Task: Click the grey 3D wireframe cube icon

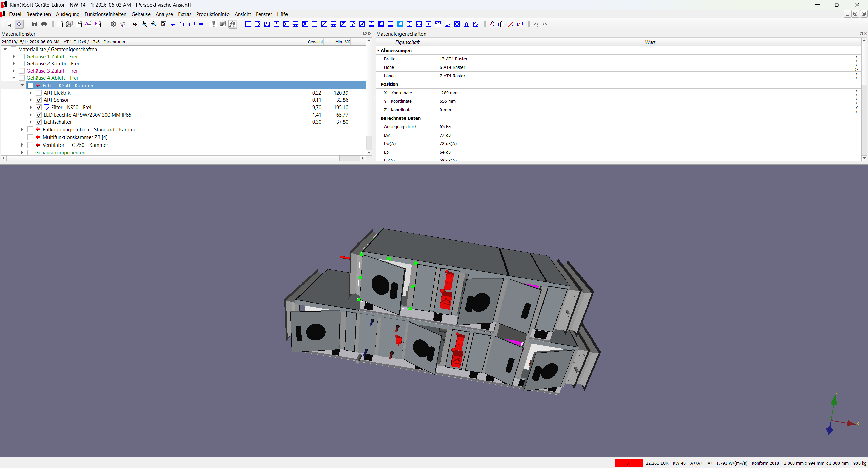Action: (x=69, y=24)
